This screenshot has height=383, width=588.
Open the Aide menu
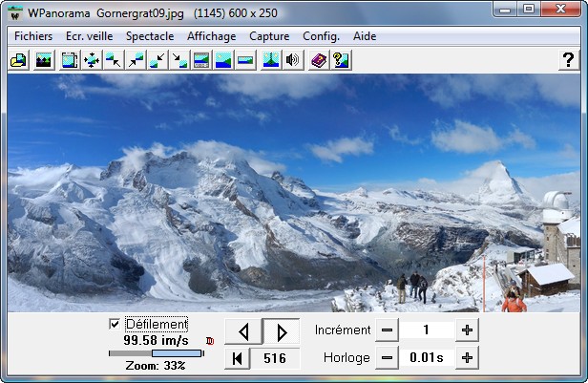tap(365, 36)
